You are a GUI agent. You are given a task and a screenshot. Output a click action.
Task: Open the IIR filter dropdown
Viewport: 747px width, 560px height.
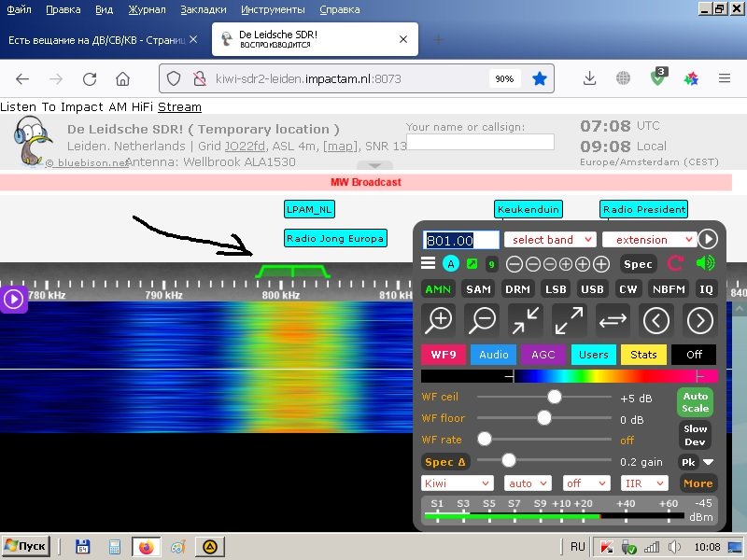coord(644,483)
